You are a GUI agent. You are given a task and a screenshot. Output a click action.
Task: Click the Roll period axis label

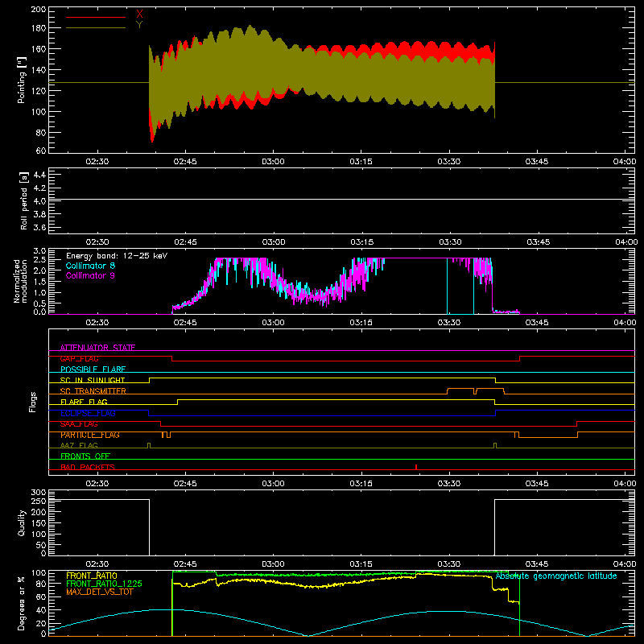(24, 200)
